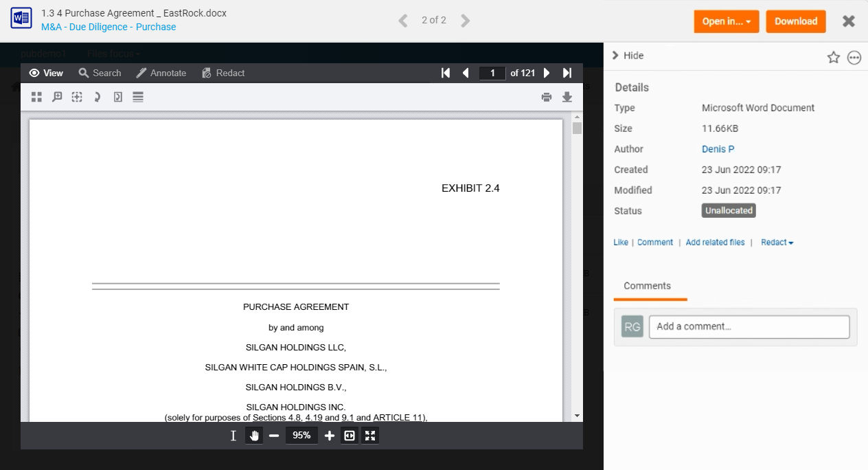Open the thumbnails grid view icon
Image resolution: width=868 pixels, height=470 pixels.
[x=36, y=98]
